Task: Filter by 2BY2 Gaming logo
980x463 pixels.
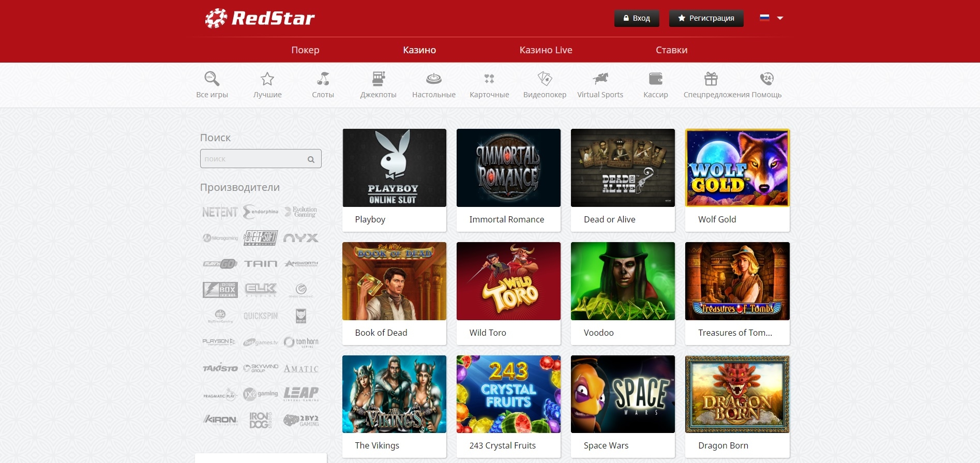Action: click(x=301, y=420)
